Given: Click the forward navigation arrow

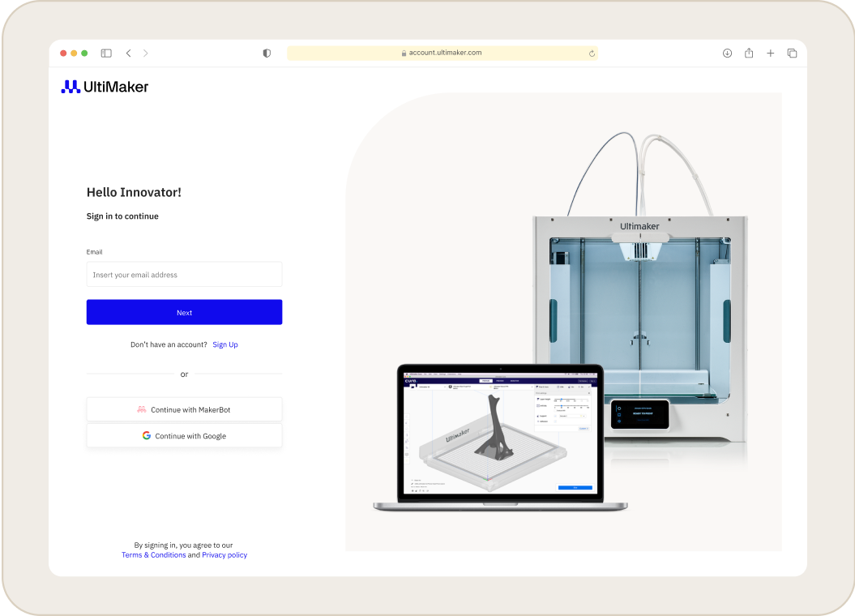Looking at the screenshot, I should [146, 53].
